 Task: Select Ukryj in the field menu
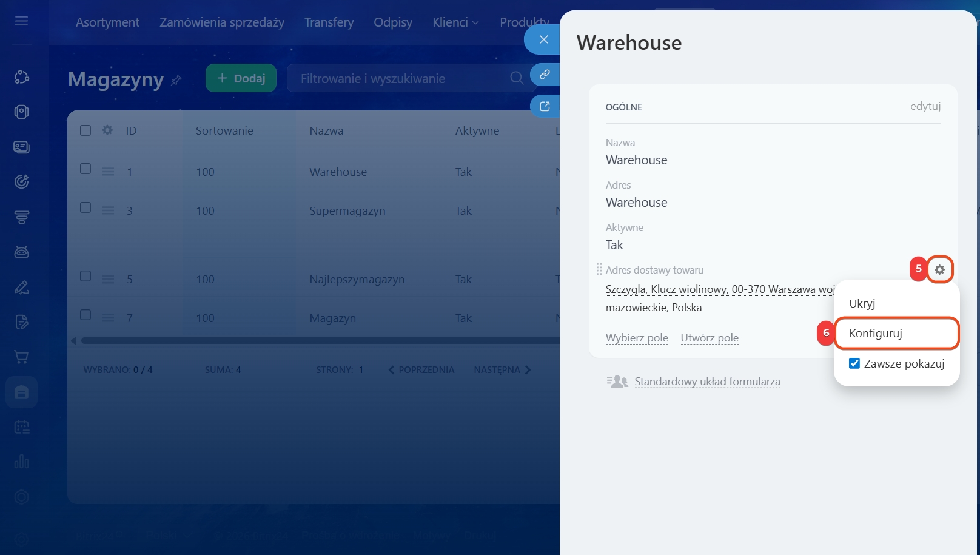[x=862, y=303]
